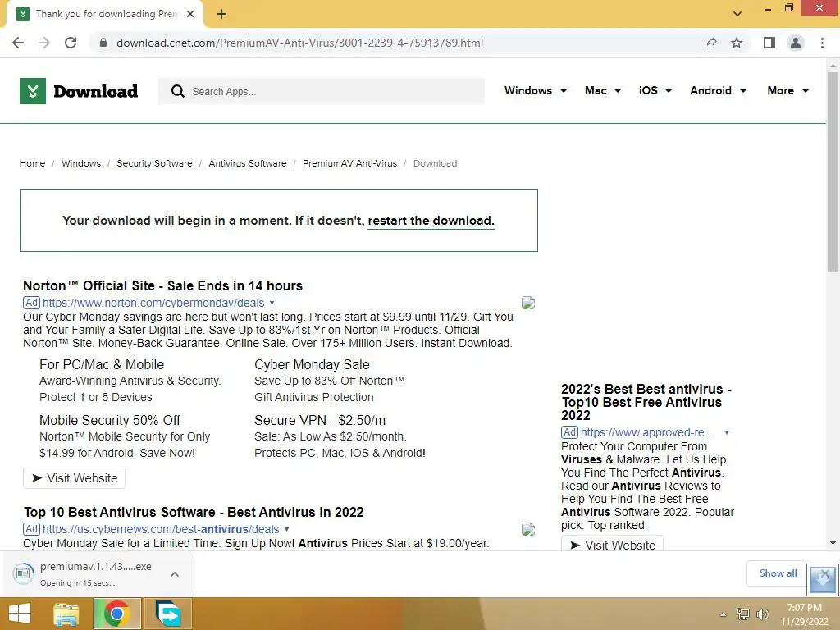Click the padlock site info icon
Image resolution: width=840 pixels, height=630 pixels.
pos(103,43)
